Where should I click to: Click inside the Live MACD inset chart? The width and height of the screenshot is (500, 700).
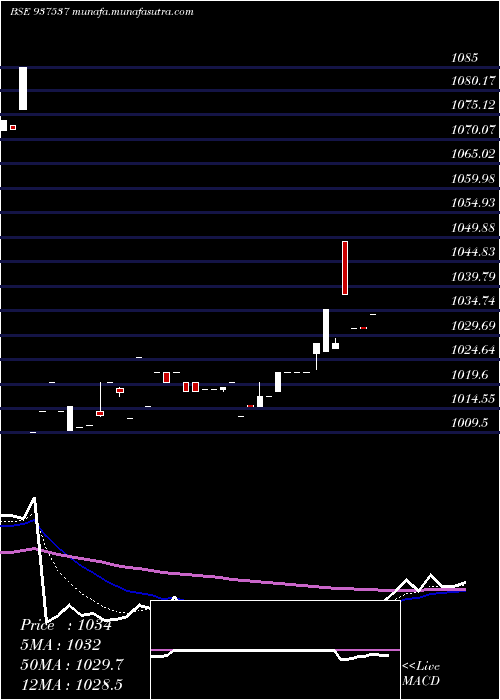pos(275,650)
